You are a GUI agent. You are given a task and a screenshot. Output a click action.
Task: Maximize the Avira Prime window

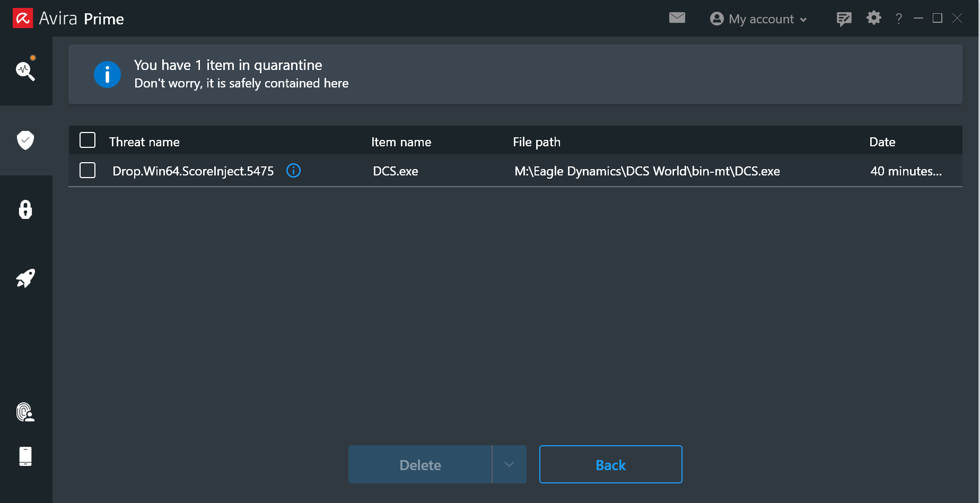938,19
